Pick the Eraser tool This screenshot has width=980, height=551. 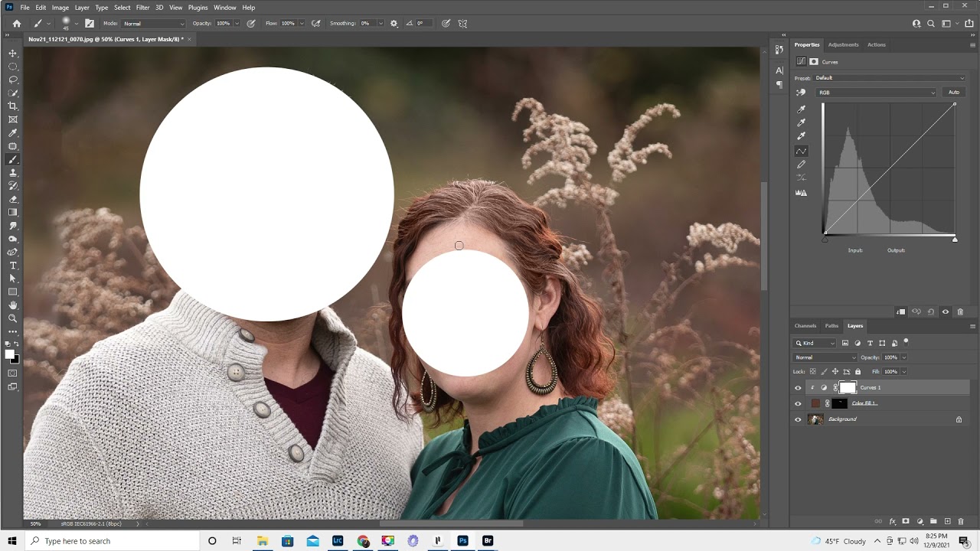[13, 199]
